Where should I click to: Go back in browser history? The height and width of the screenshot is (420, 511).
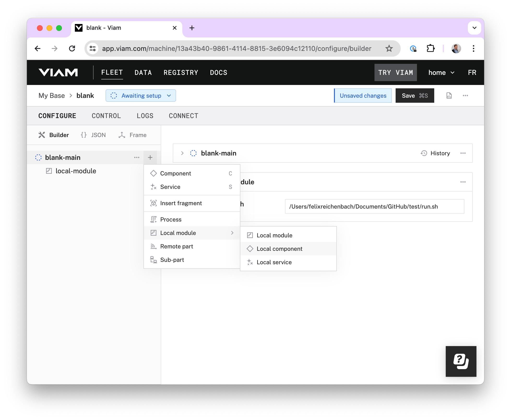pyautogui.click(x=37, y=48)
